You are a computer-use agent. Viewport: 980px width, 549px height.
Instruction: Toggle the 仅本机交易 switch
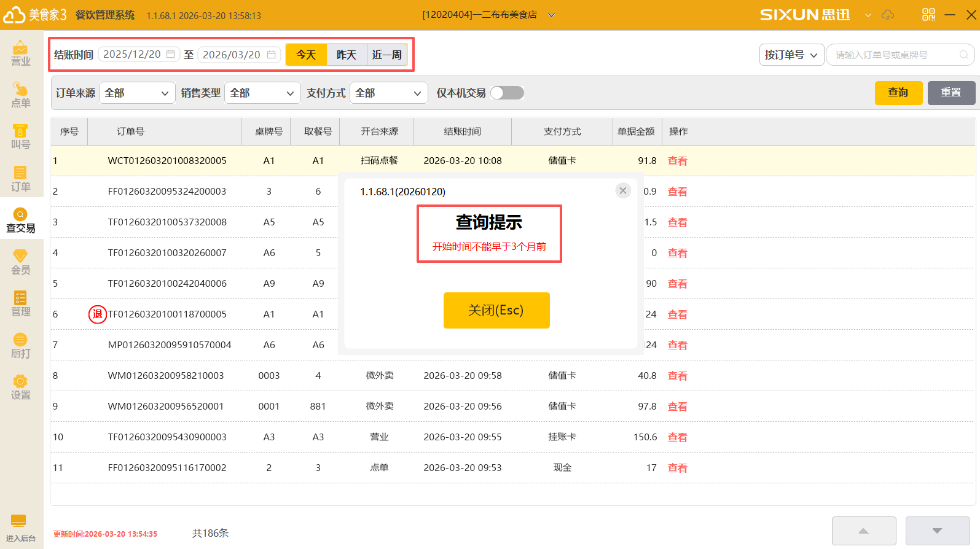[507, 93]
